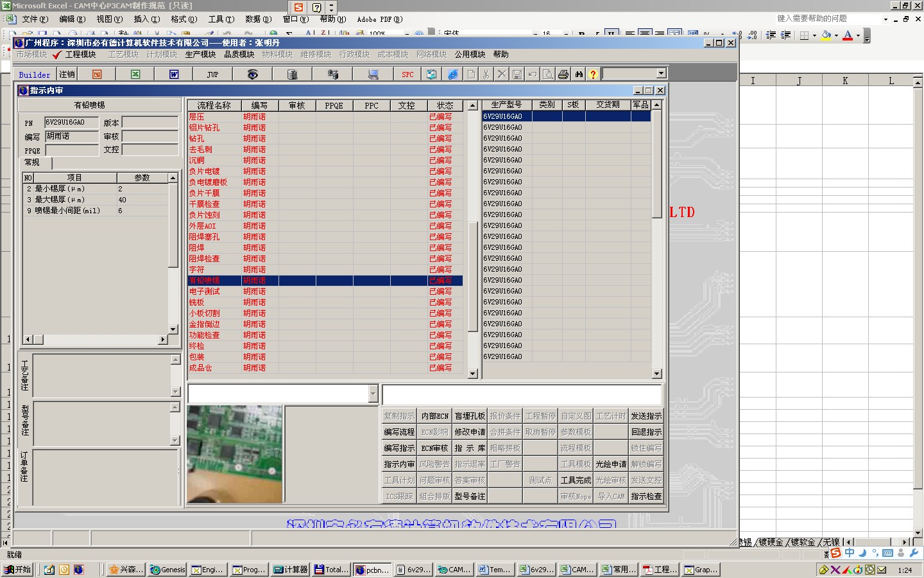Click the 指示内审 button
924x578 pixels.
click(x=399, y=464)
